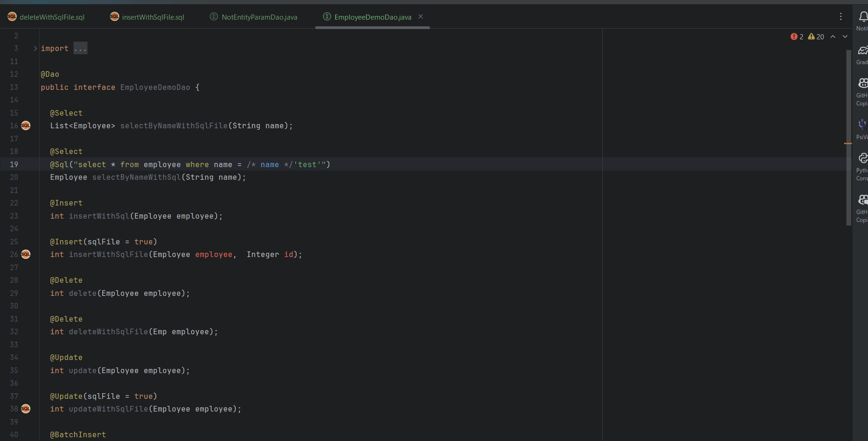Image resolution: width=868 pixels, height=441 pixels.
Task: Click the @Select annotation on line 15
Action: (66, 113)
